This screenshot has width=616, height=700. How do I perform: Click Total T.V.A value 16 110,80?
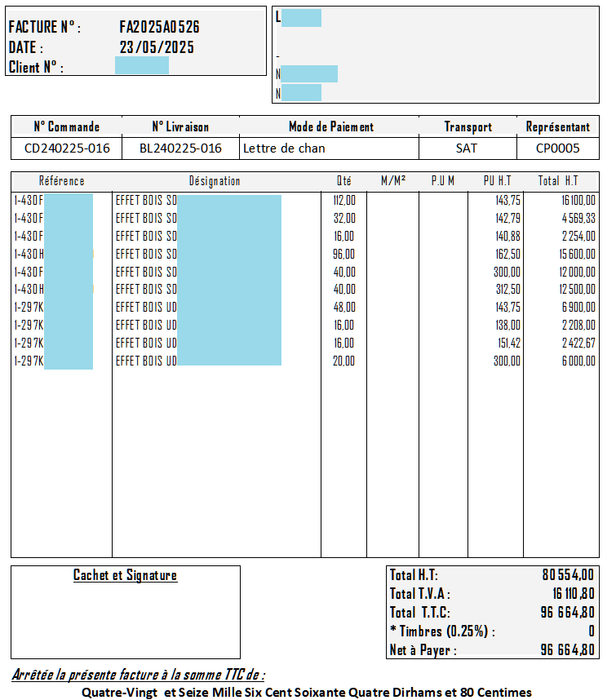click(x=573, y=593)
